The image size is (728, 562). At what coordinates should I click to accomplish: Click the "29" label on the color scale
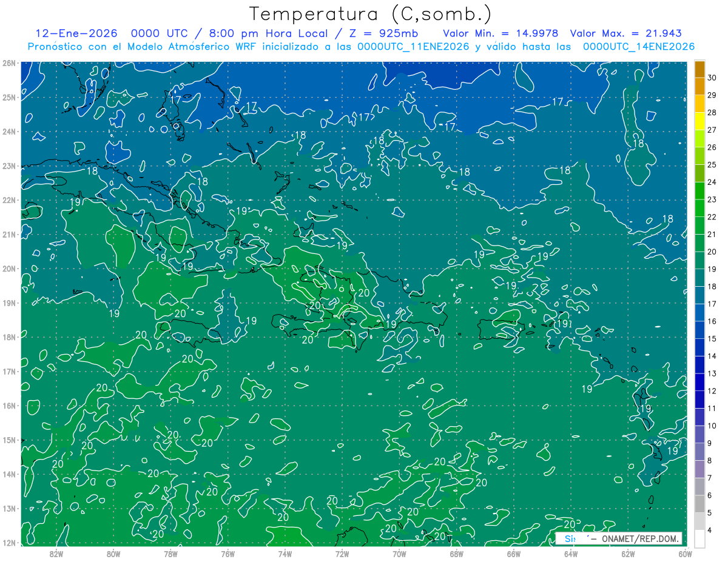(x=712, y=95)
